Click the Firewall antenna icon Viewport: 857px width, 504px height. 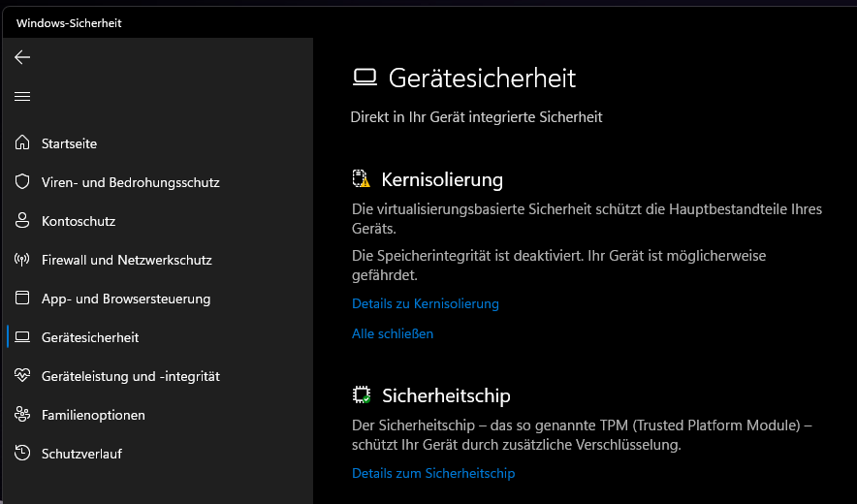point(22,260)
